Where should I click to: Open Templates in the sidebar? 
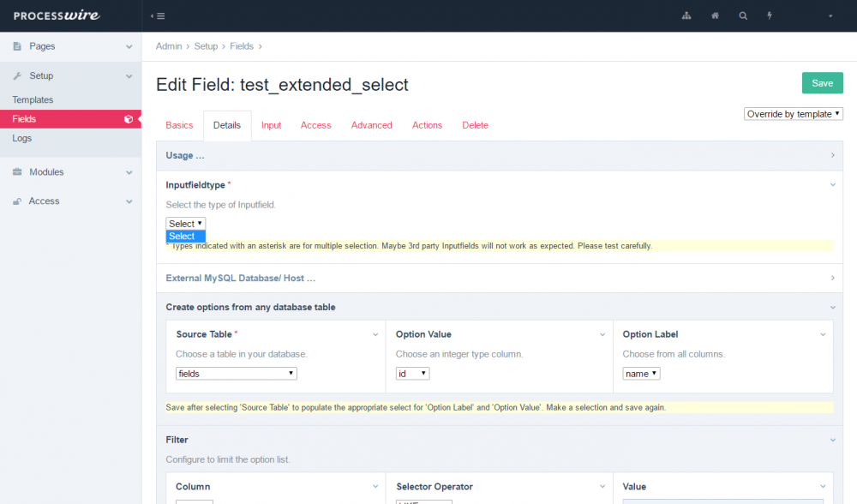click(33, 100)
